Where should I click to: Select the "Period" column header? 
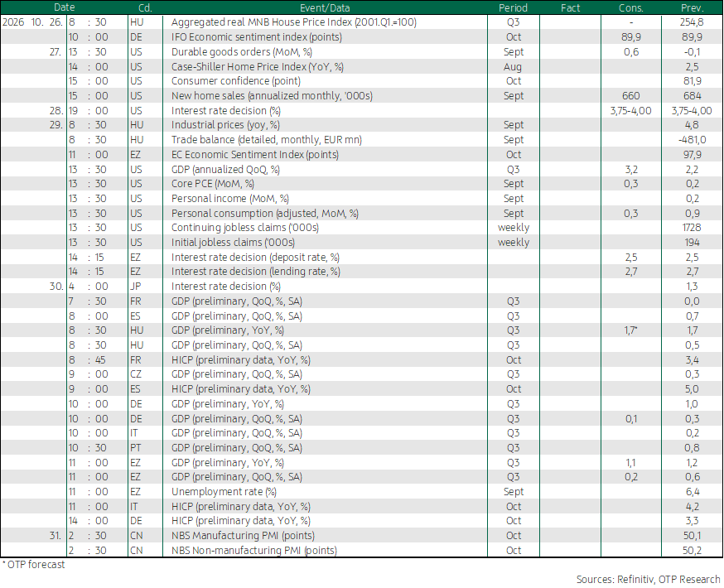(x=513, y=7)
